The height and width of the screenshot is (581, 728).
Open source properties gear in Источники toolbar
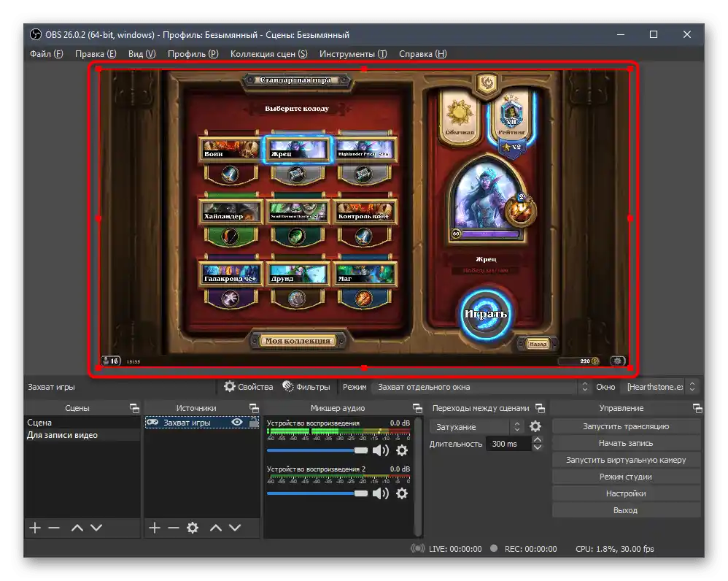(x=193, y=528)
